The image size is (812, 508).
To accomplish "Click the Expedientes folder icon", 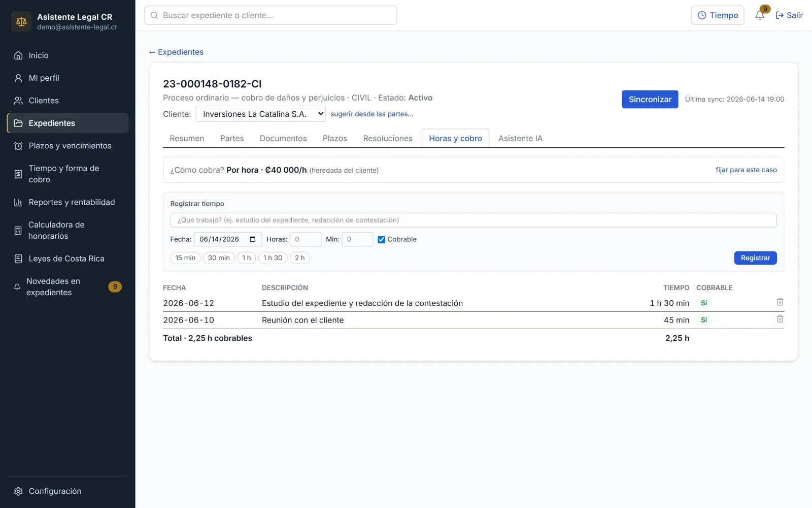I will pyautogui.click(x=18, y=123).
